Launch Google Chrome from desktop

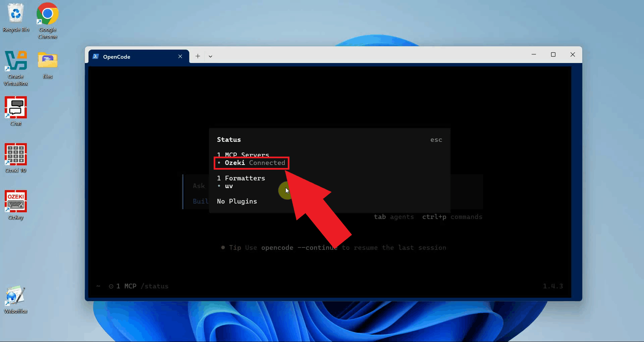pos(47,21)
